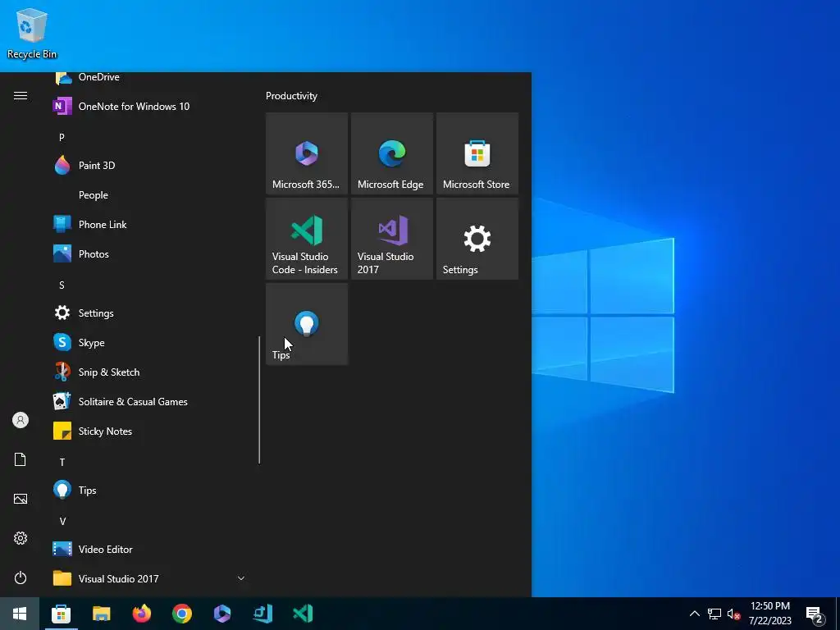This screenshot has height=630, width=840.
Task: Open Visual Studio Code Insiders from taskbar
Action: click(303, 614)
